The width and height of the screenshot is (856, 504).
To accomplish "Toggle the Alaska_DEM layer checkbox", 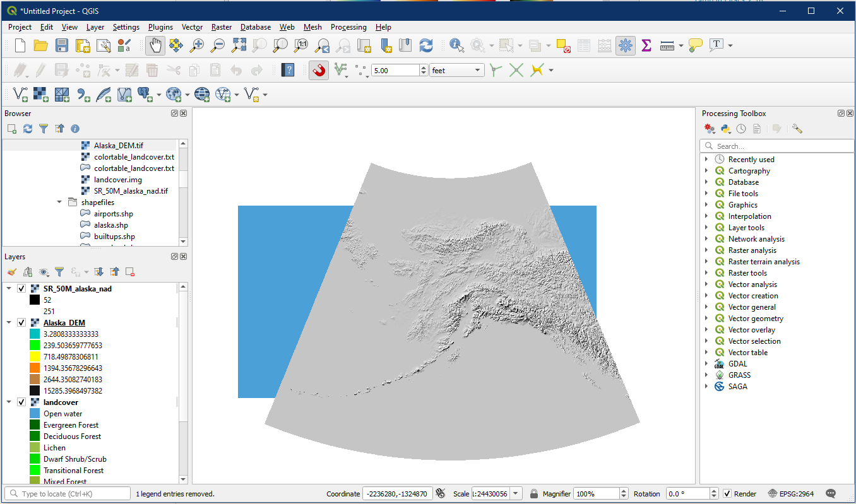I will pos(21,322).
